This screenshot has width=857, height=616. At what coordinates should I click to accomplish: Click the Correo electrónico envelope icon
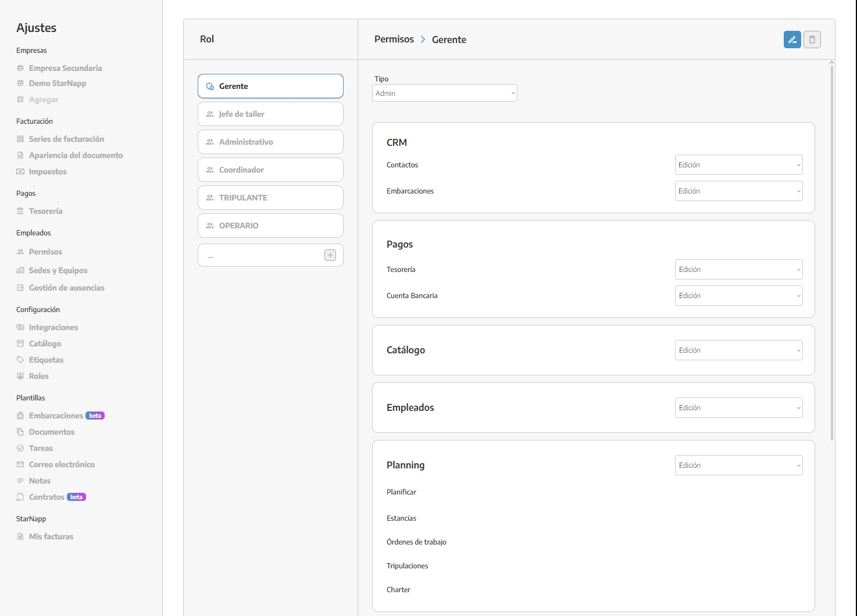[20, 464]
